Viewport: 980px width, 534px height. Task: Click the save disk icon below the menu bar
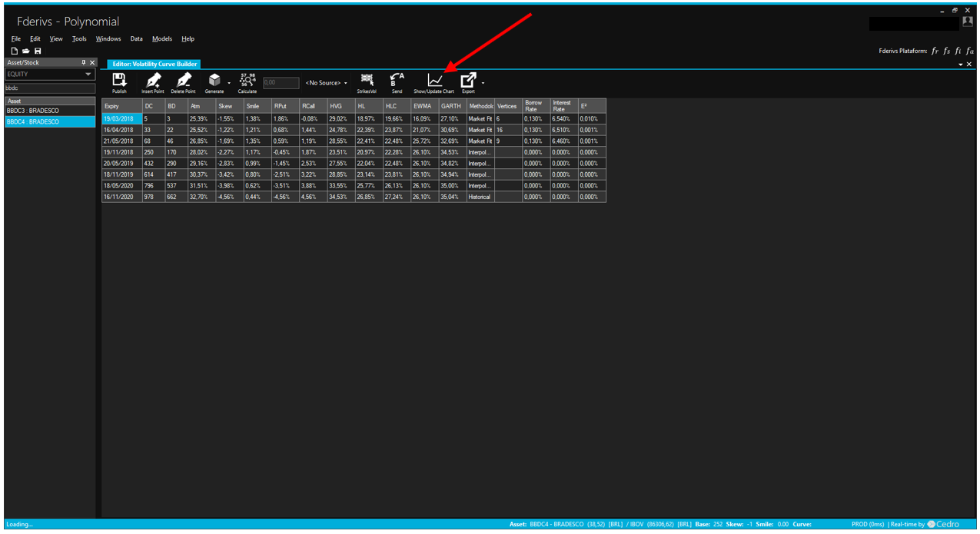(38, 51)
